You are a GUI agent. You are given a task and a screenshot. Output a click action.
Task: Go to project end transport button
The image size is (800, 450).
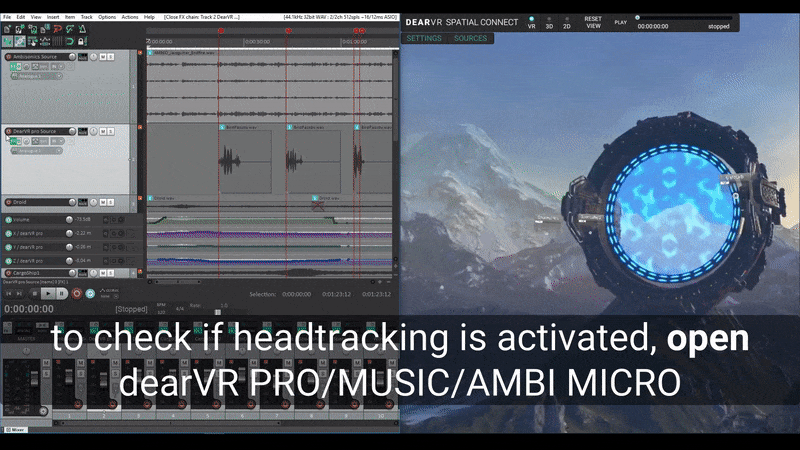19,293
